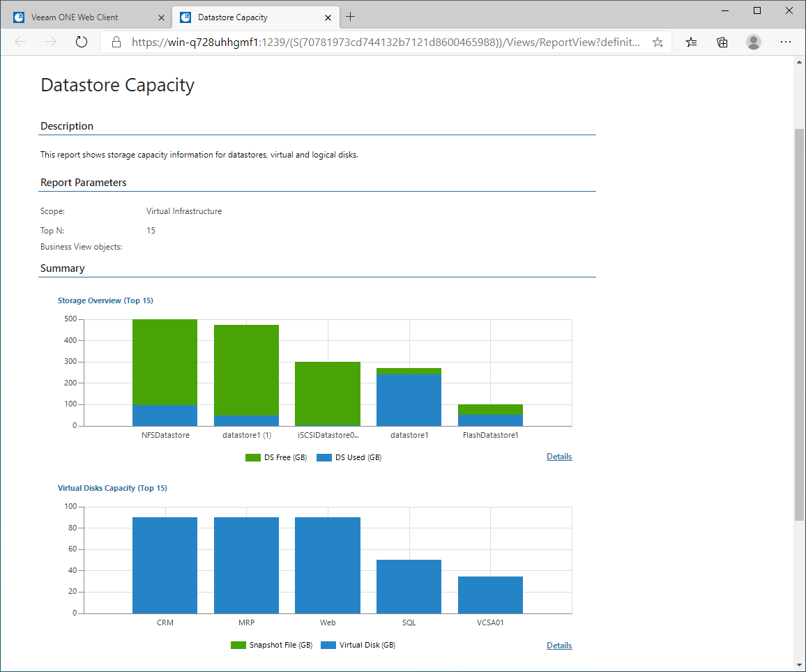Click the MRP virtual disk bar

click(x=246, y=565)
